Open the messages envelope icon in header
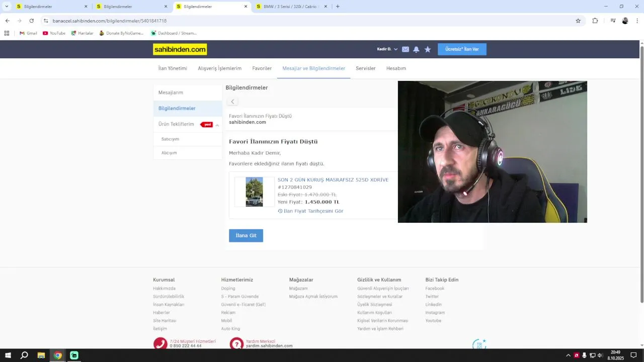 (406, 49)
